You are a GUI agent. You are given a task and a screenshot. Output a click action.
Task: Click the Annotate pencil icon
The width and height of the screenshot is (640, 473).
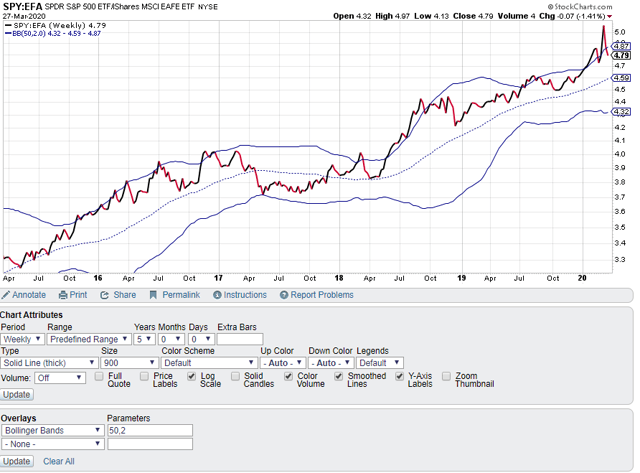pos(5,295)
